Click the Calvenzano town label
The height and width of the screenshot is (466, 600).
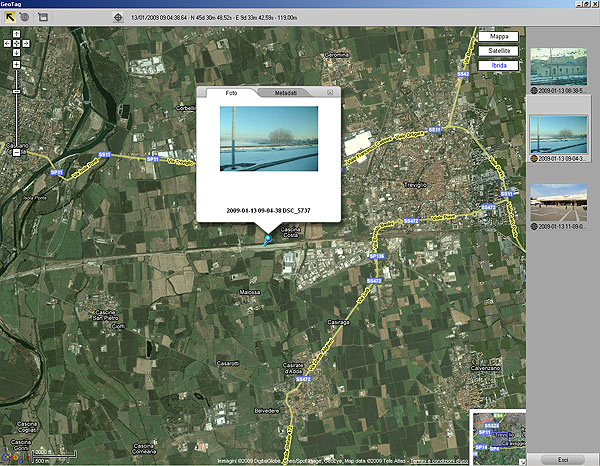tap(485, 368)
